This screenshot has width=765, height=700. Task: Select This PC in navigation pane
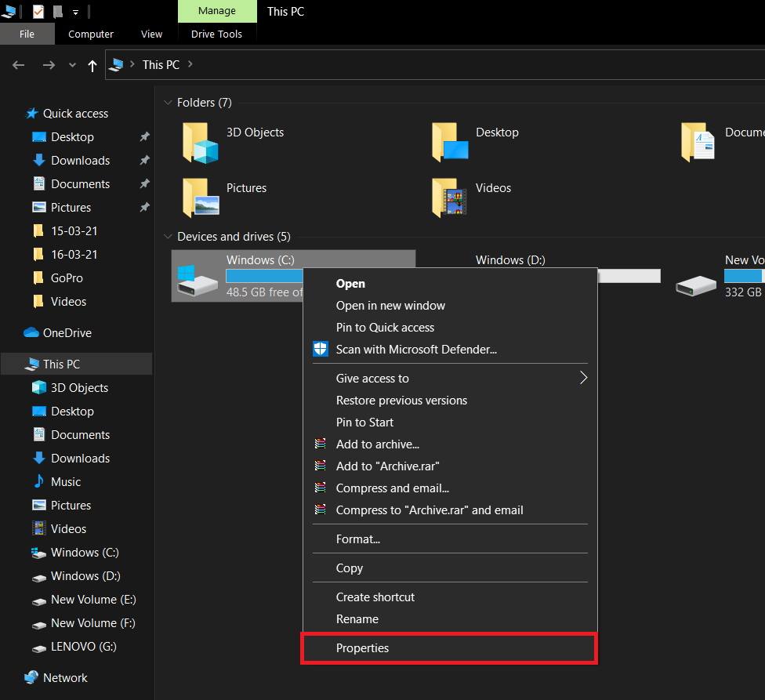[76, 364]
